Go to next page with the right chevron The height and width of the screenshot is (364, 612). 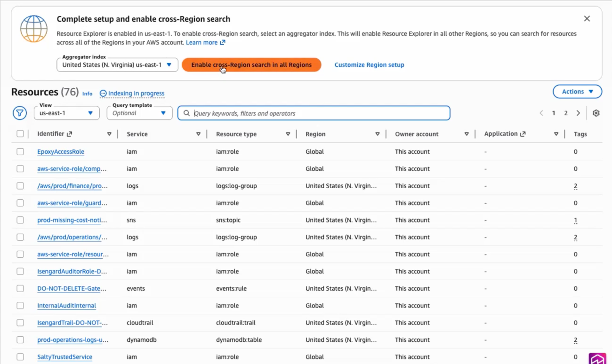(x=578, y=113)
